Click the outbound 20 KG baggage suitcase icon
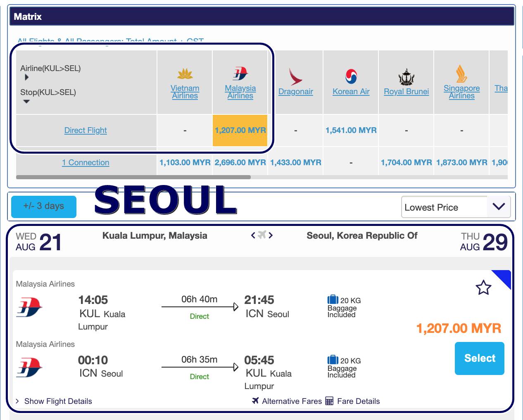The height and width of the screenshot is (420, 523). click(333, 300)
